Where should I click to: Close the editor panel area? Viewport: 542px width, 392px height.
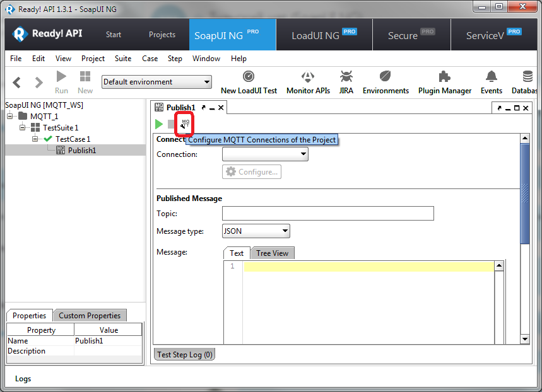coord(526,108)
